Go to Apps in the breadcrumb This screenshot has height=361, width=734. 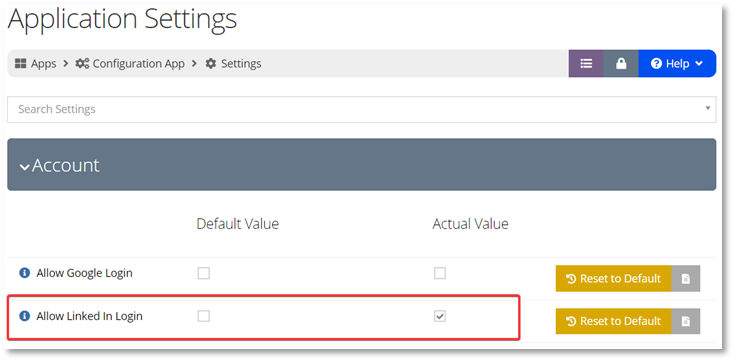[x=44, y=64]
